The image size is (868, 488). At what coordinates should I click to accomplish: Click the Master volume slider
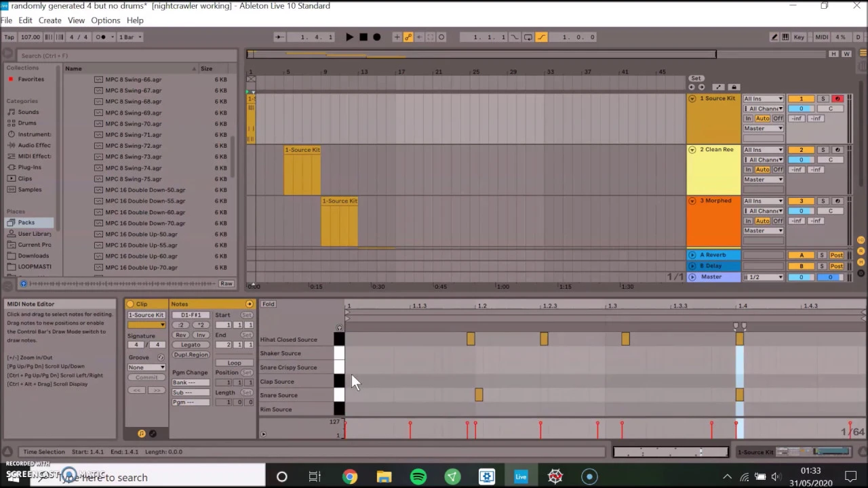801,277
